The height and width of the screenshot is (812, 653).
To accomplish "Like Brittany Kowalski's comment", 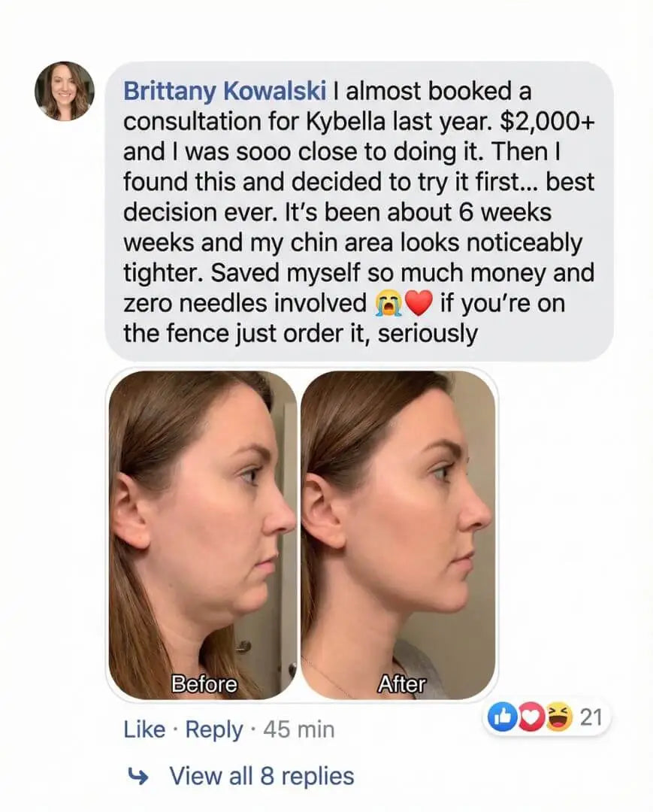I will 144,729.
